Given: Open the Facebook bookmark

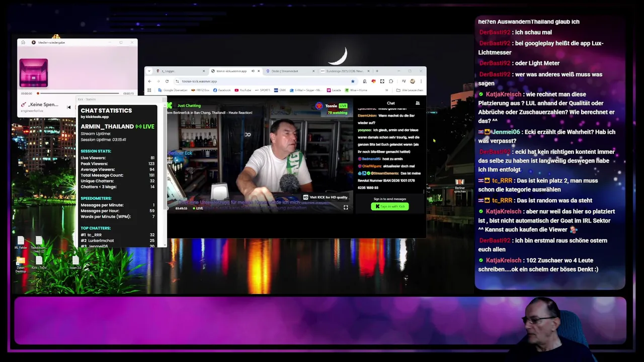Looking at the screenshot, I should click(x=222, y=90).
